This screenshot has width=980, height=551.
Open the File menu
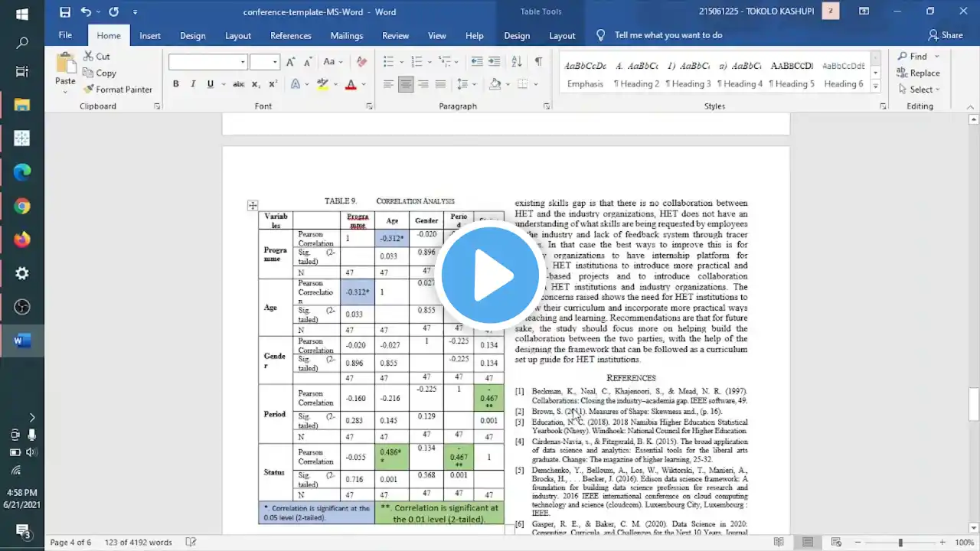pos(66,35)
